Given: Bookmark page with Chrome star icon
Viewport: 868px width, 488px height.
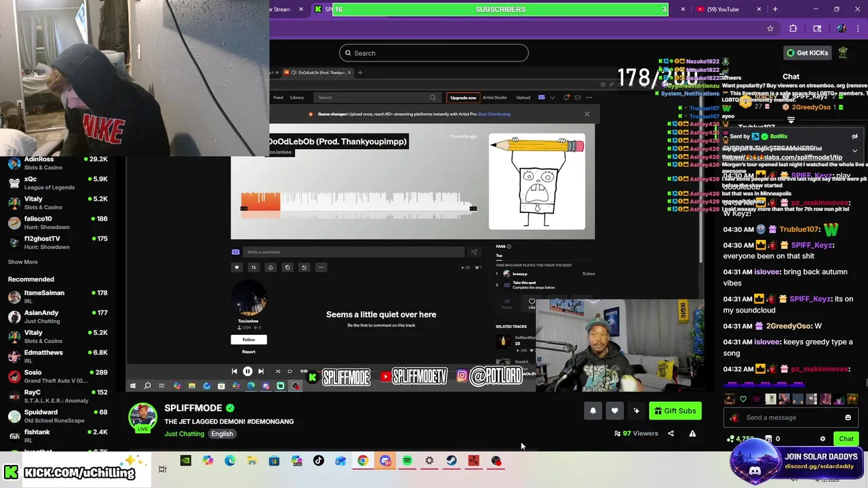Looking at the screenshot, I should coord(770,28).
